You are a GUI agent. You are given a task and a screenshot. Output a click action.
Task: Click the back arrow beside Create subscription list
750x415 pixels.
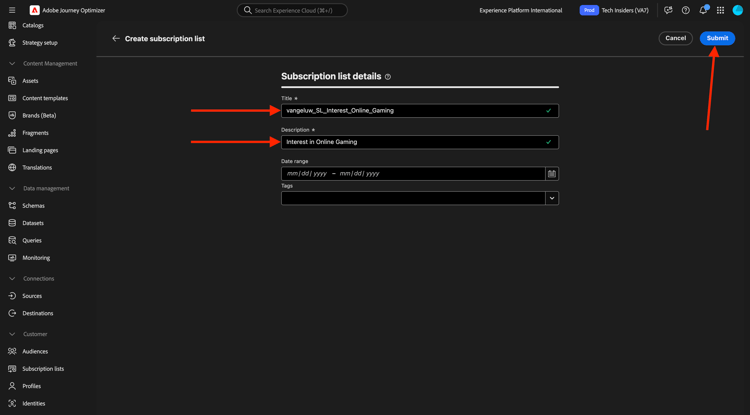[x=116, y=38]
